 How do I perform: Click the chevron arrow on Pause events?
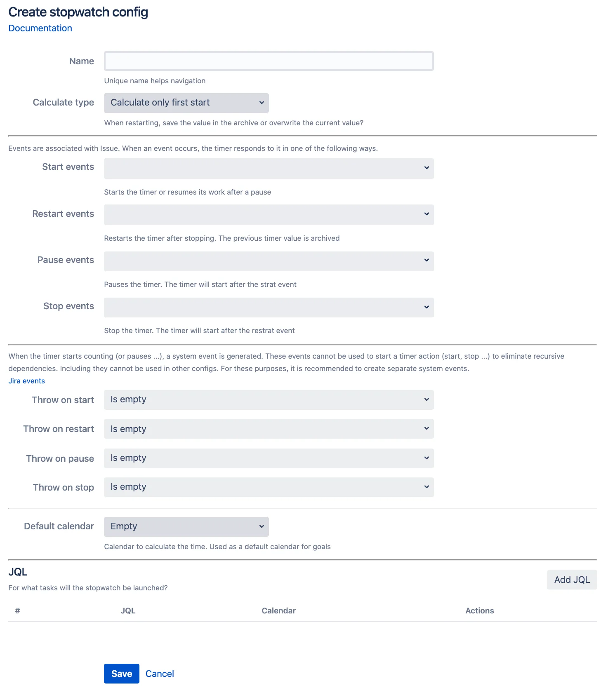427,260
